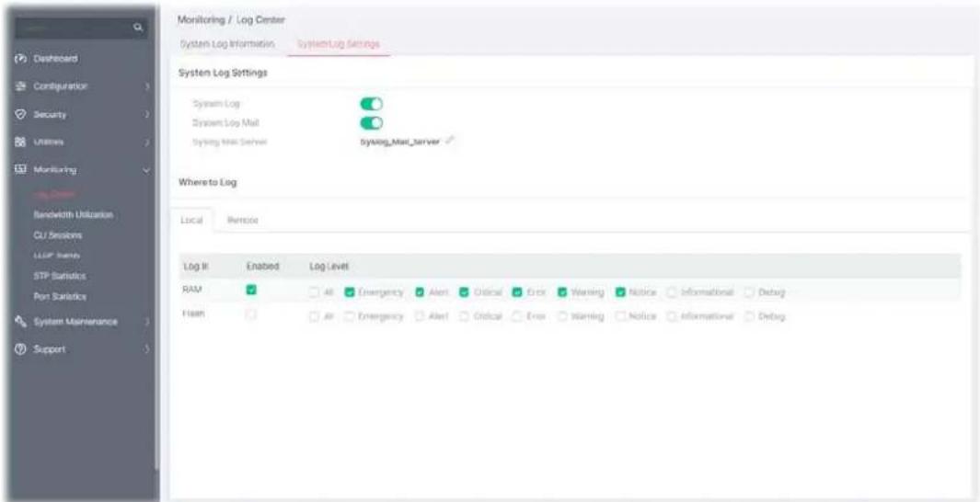The height and width of the screenshot is (502, 980).
Task: Expand the Configuration menu chevron
Action: click(147, 86)
